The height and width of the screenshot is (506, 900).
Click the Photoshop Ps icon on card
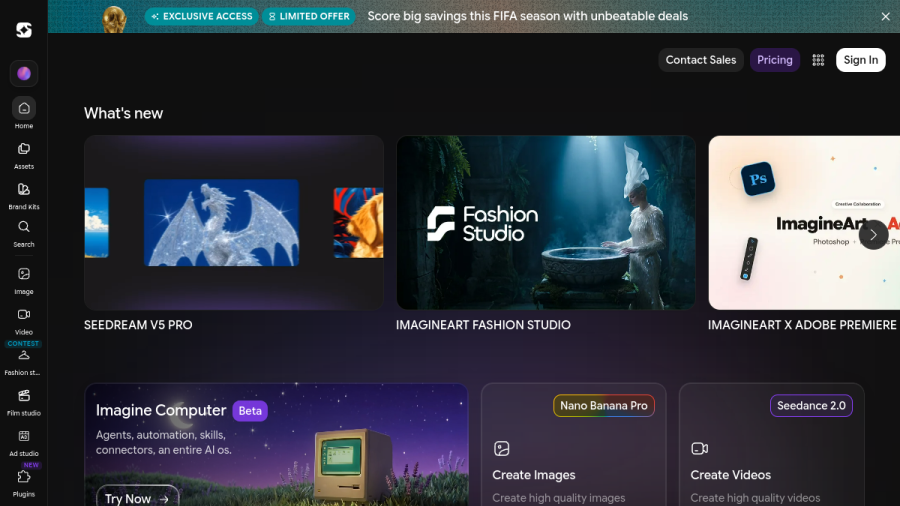[x=758, y=179]
